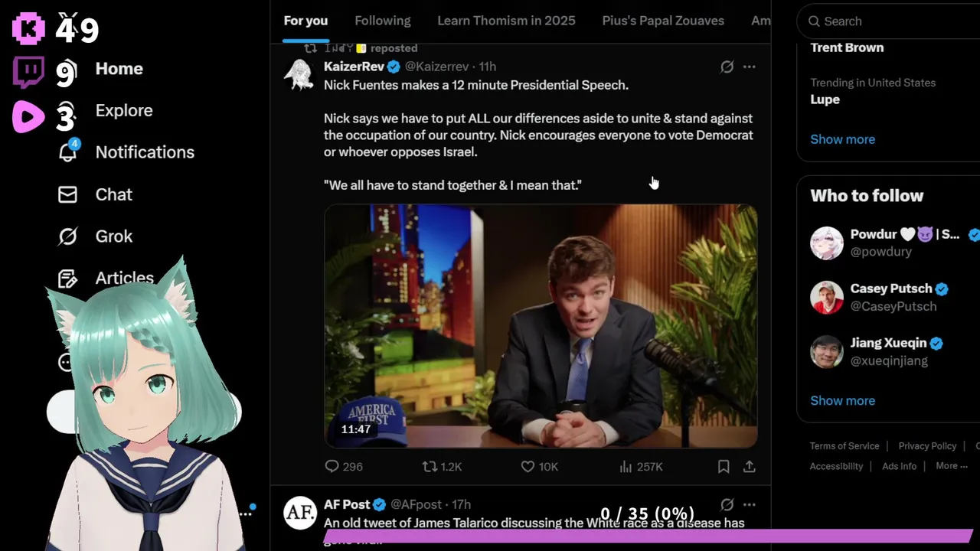Click Jiang Xueqin name
The height and width of the screenshot is (551, 980).
888,343
